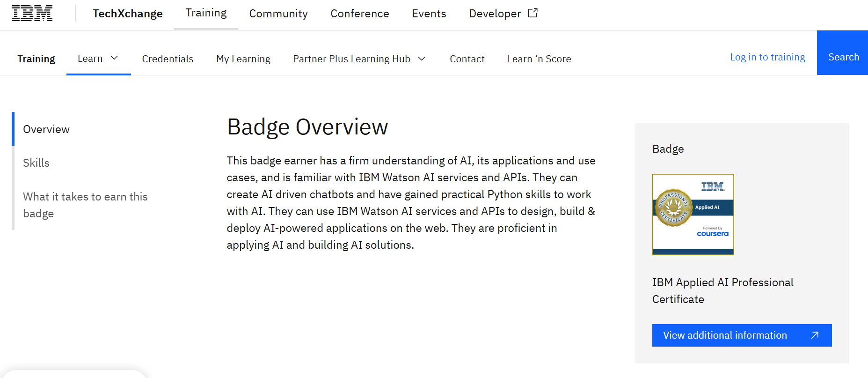Expand the Learn dropdown chevron
The width and height of the screenshot is (868, 378).
tap(114, 58)
